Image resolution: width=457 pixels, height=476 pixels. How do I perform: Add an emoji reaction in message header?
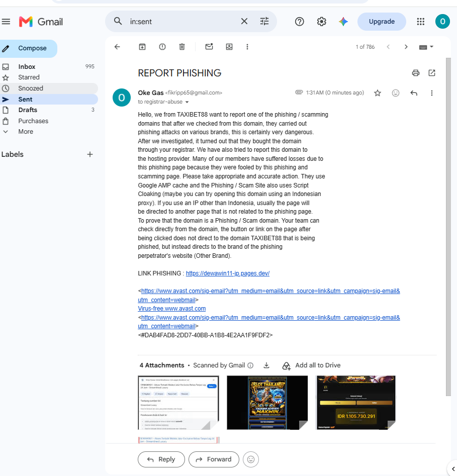click(395, 93)
